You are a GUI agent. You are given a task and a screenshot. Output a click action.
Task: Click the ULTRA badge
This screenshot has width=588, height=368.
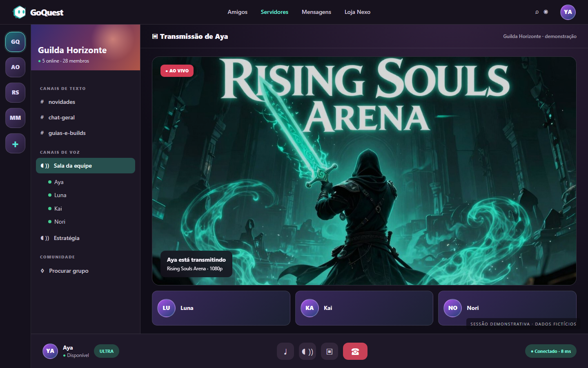coord(107,351)
